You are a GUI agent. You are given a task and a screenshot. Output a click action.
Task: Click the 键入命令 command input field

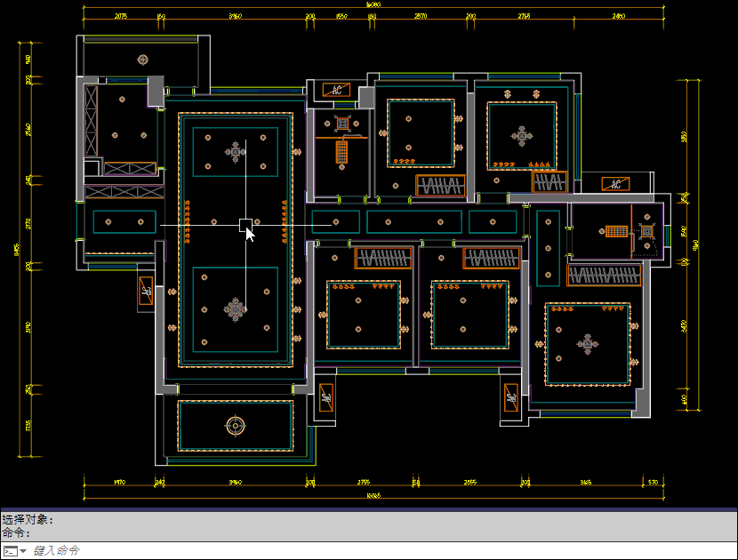coord(356,551)
